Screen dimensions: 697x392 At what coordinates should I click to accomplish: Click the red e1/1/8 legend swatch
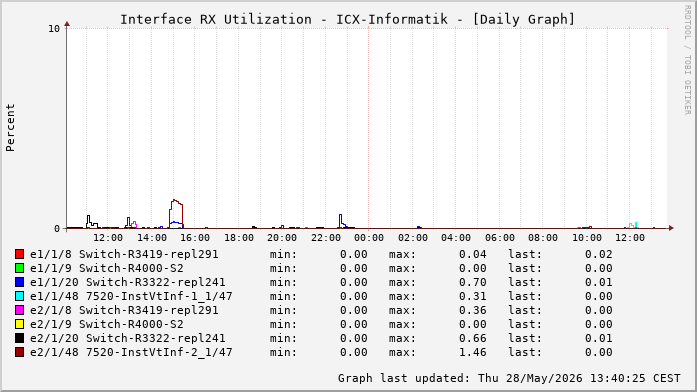click(20, 254)
